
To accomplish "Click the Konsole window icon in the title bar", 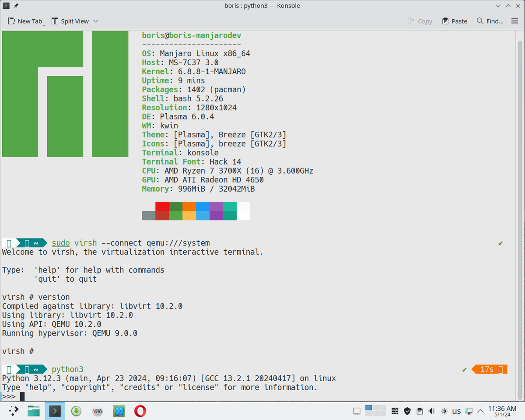I will [6, 6].
